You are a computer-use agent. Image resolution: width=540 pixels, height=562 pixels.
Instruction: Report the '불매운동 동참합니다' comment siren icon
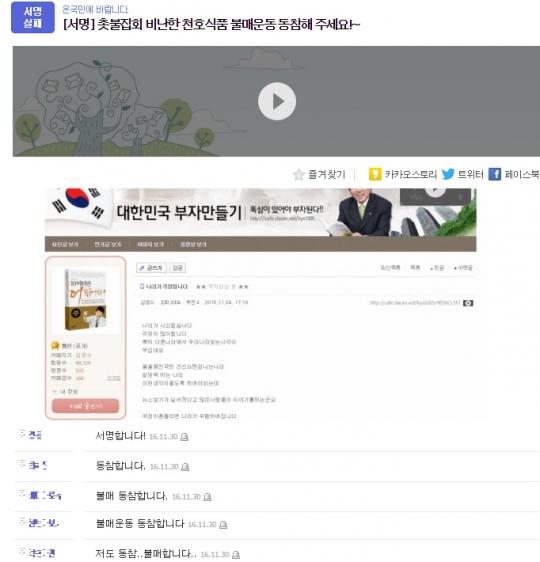pos(223,525)
